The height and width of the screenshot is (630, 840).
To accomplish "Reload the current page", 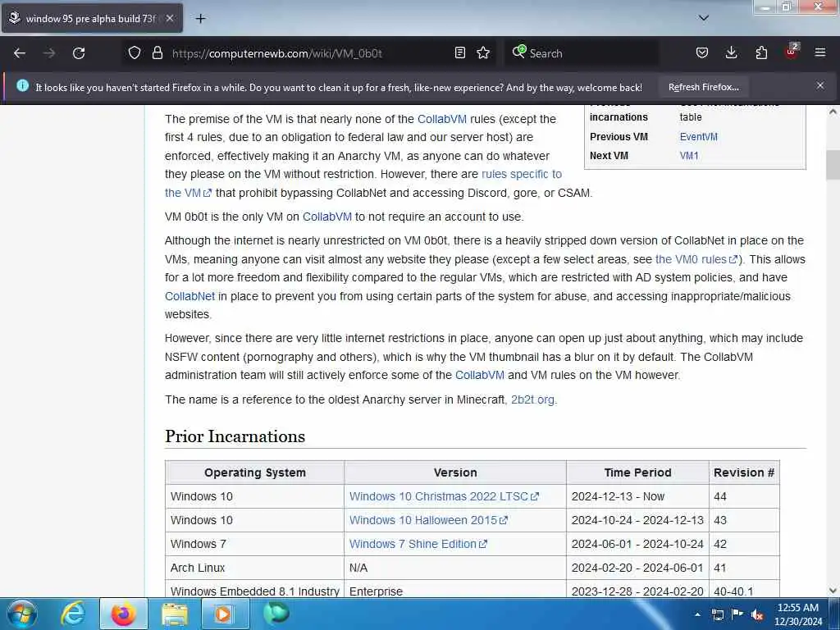I will [79, 53].
